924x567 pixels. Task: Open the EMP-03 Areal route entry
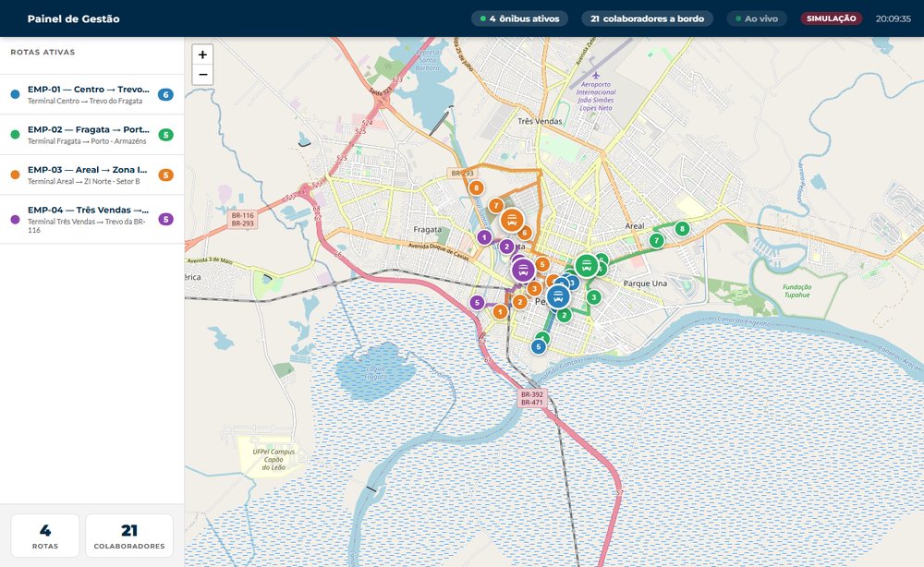click(91, 175)
